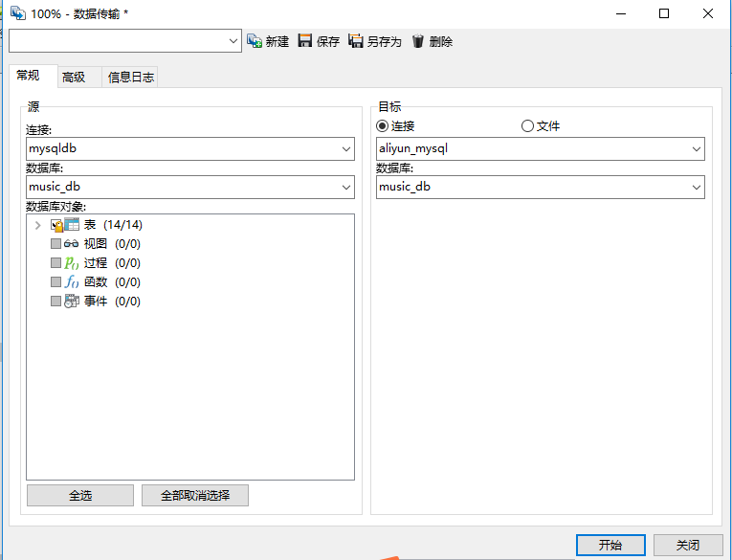The image size is (732, 560).
Task: Click the Save floppy disk icon (保存)
Action: point(305,41)
